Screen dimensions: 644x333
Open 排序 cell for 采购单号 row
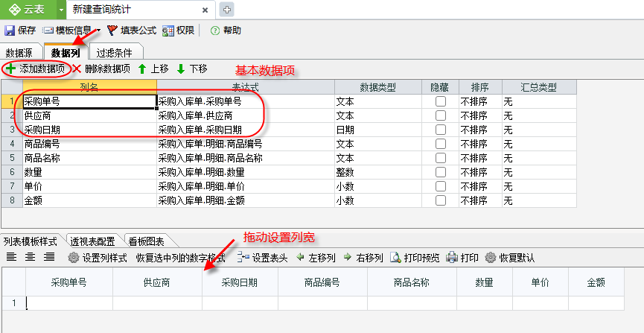pyautogui.click(x=480, y=101)
